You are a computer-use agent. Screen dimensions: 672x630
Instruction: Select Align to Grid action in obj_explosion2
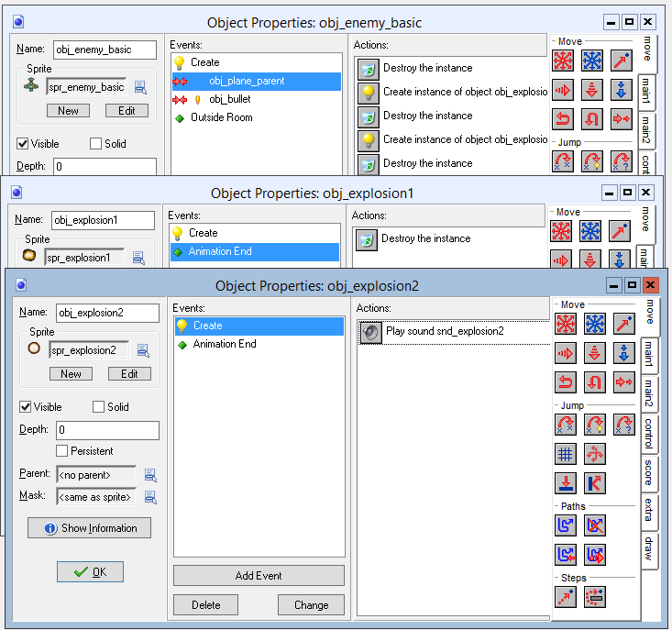pos(566,454)
